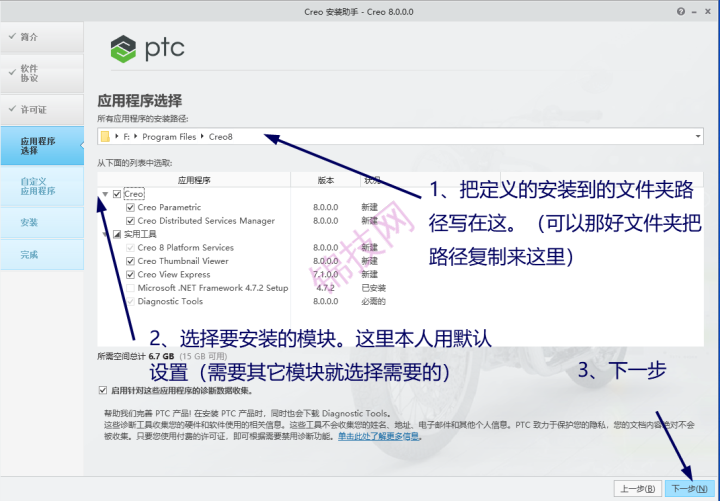This screenshot has height=501, width=720.
Task: Click the 应用程序 column header
Action: [x=194, y=180]
